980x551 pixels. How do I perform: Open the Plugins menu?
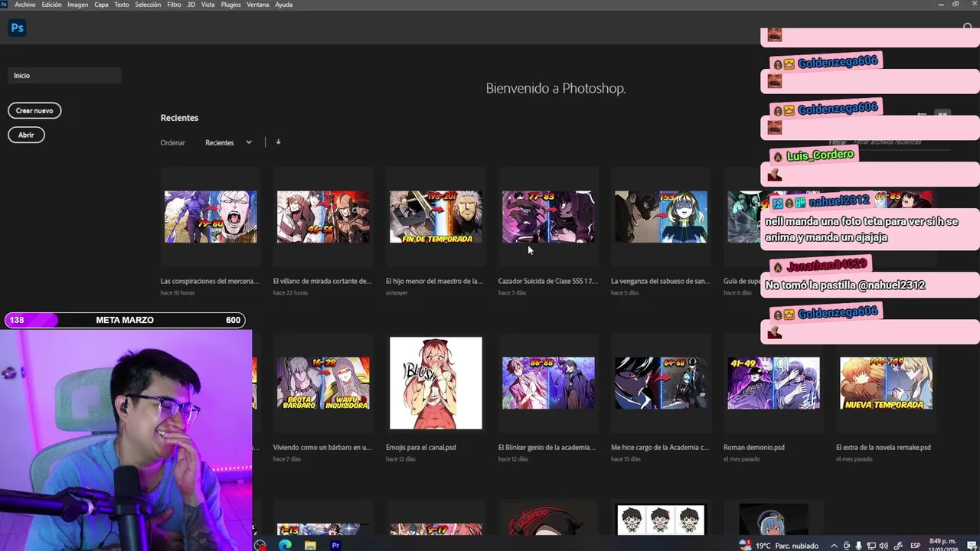230,5
